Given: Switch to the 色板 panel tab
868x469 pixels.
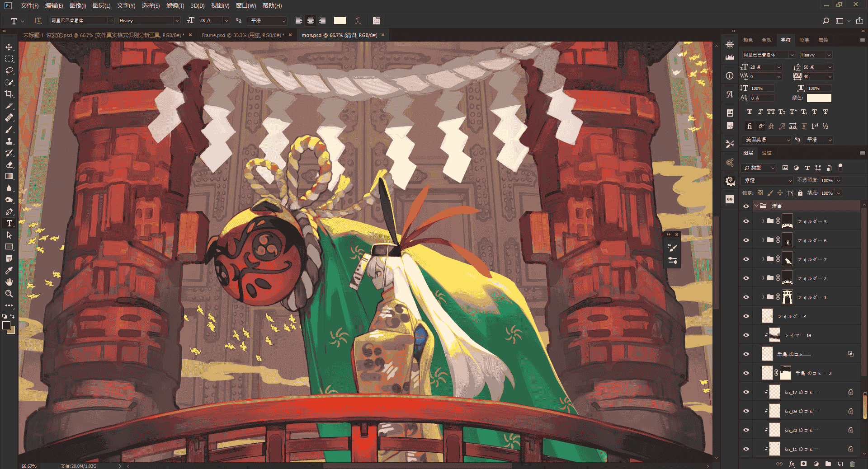Looking at the screenshot, I should [767, 40].
